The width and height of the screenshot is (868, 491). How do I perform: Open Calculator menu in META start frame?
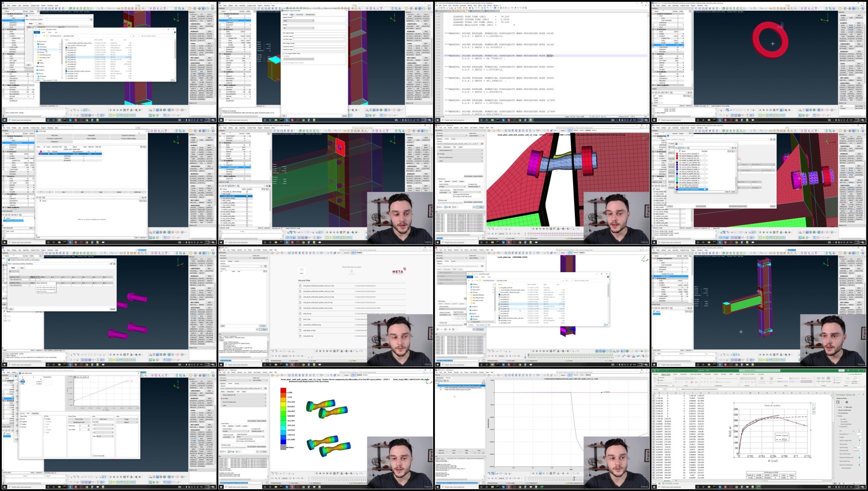(x=239, y=250)
